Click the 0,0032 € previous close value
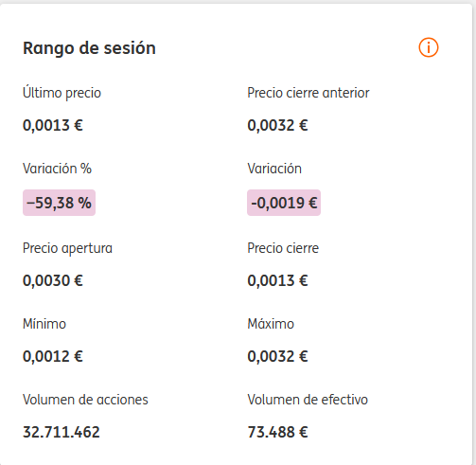 coord(277,125)
